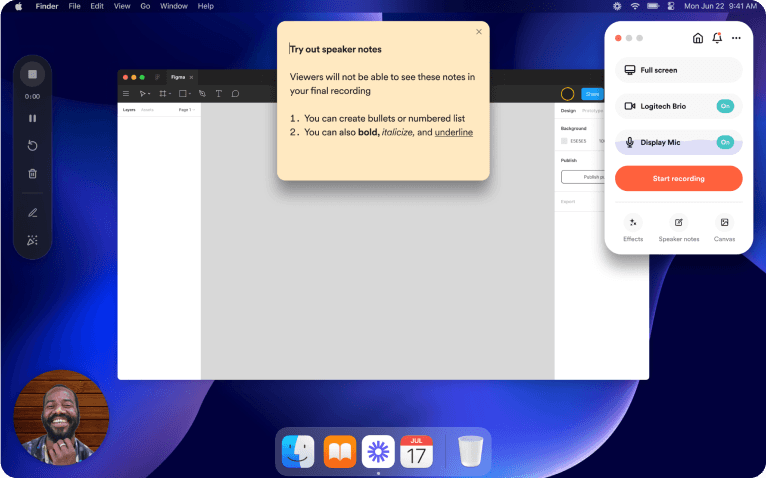The height and width of the screenshot is (478, 766).
Task: Expand the Page 1 dropdown in Figma
Action: [x=187, y=110]
